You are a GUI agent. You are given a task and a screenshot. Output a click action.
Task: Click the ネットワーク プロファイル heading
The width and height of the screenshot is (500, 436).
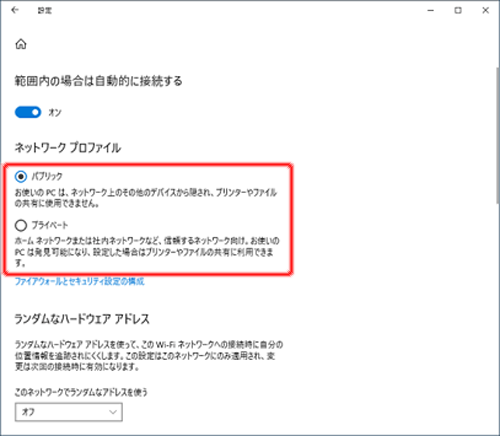point(68,148)
